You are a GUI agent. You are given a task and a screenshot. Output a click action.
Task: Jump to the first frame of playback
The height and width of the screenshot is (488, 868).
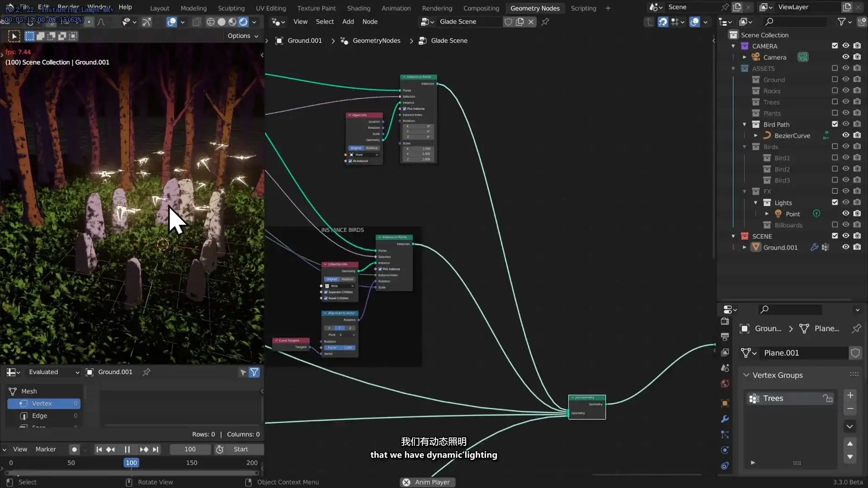coord(99,449)
